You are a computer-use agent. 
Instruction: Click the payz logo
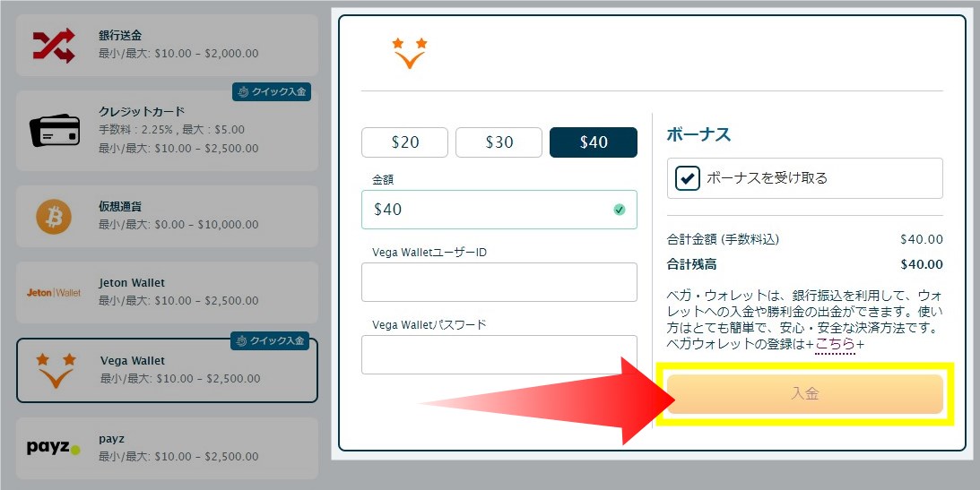54,448
